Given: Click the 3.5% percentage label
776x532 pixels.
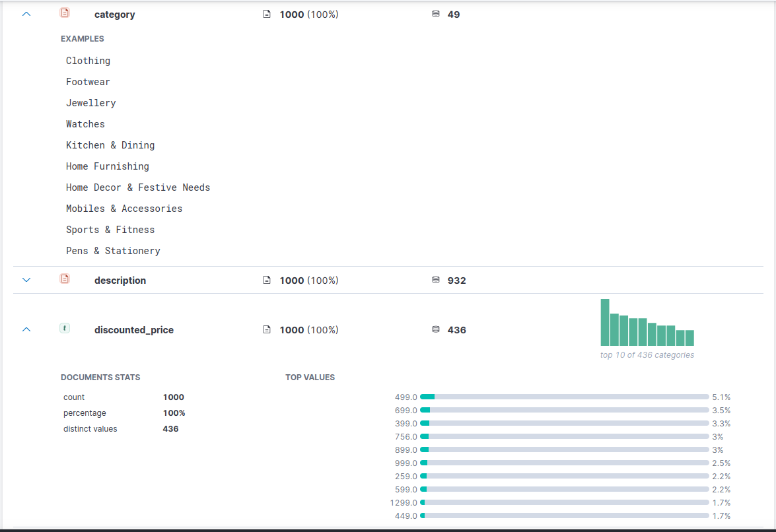Looking at the screenshot, I should (x=722, y=411).
